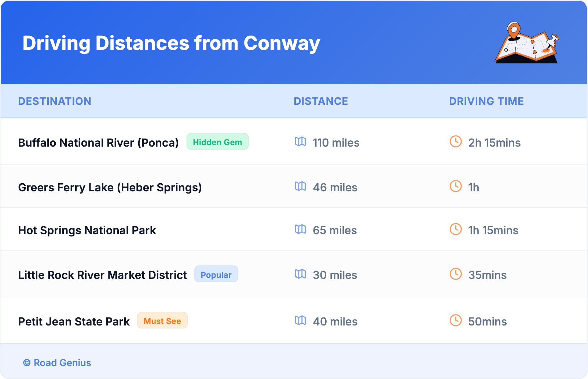Sort by the Driving Time column header

(486, 101)
